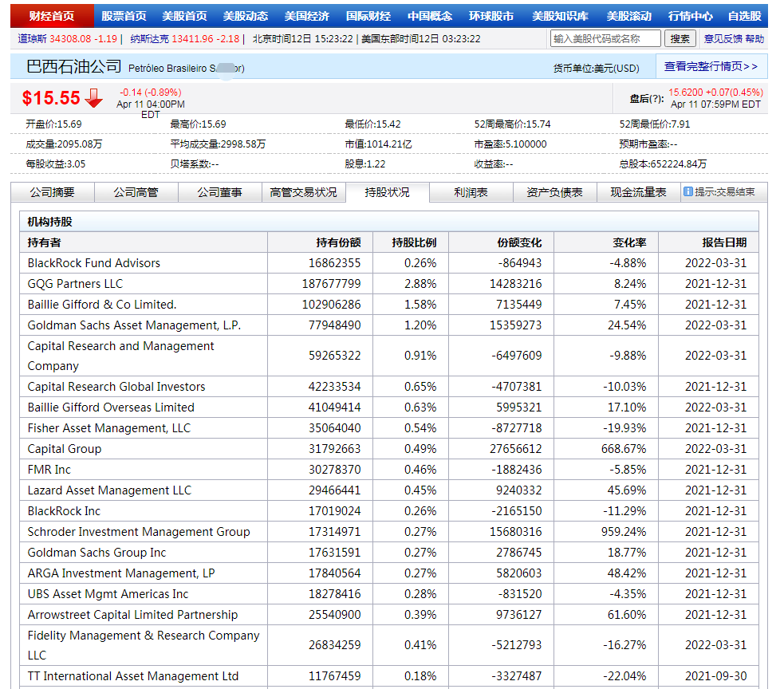
Task: Open 美股首页 navigation item
Action: 184,16
